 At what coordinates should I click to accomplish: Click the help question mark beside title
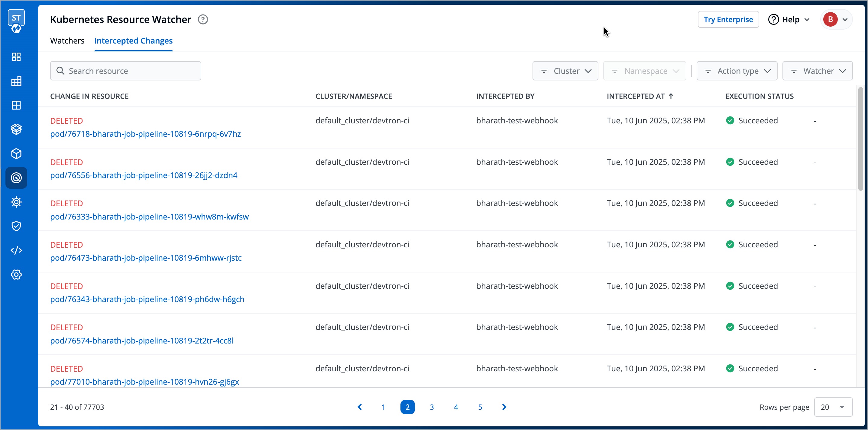click(x=203, y=20)
